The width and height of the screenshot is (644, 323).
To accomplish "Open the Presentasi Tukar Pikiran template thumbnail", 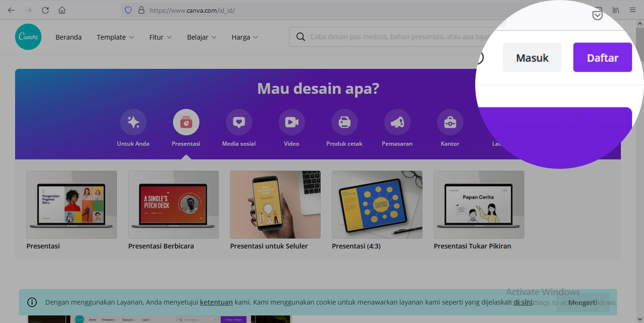I will 479,205.
